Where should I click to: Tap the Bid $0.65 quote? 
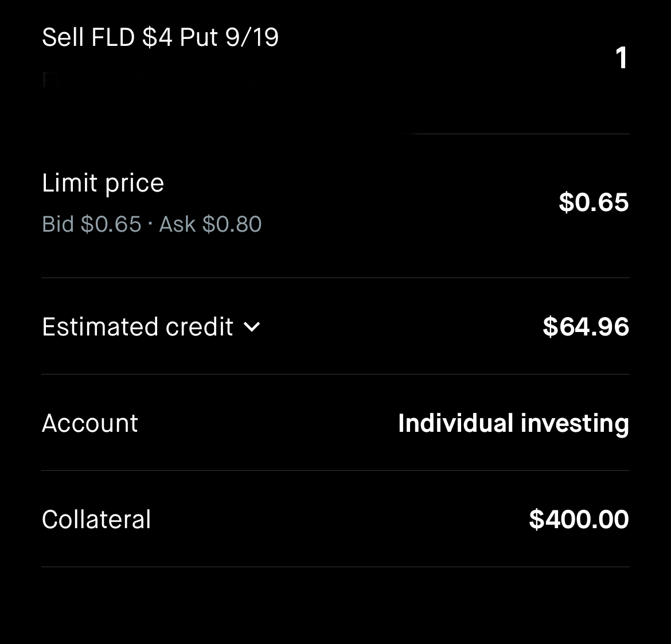coord(92,224)
